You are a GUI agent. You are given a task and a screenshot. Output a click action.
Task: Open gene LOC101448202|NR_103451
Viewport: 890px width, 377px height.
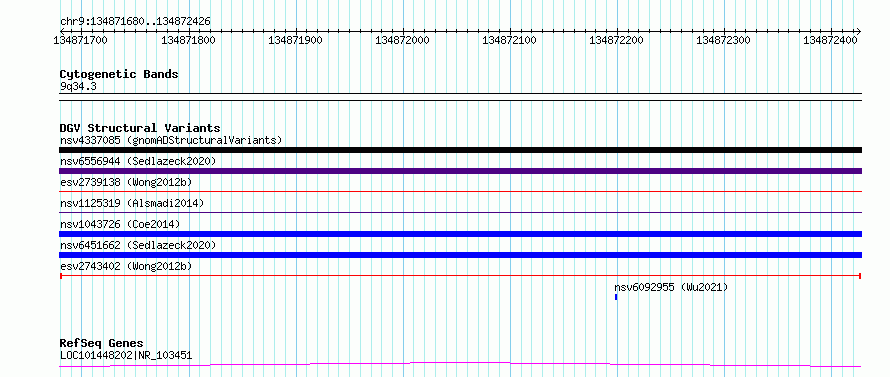126,356
